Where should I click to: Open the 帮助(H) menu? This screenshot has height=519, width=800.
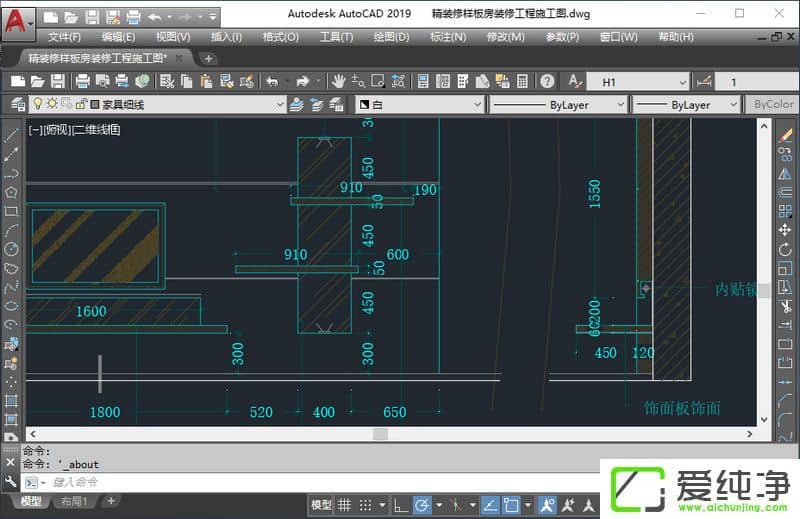tap(676, 37)
